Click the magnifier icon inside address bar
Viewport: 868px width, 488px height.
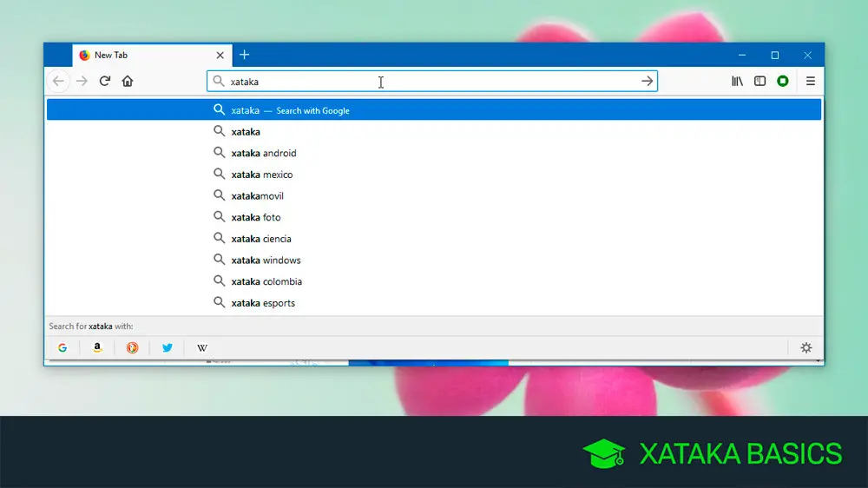click(219, 82)
